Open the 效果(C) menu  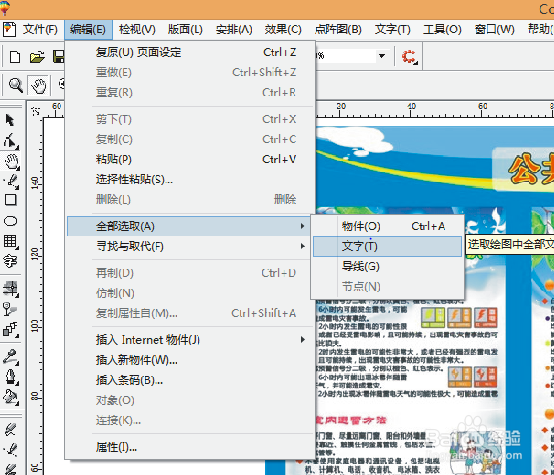(x=283, y=29)
